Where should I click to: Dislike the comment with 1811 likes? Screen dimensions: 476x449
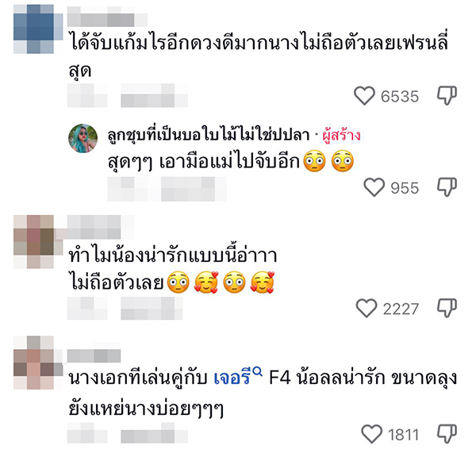(x=447, y=434)
